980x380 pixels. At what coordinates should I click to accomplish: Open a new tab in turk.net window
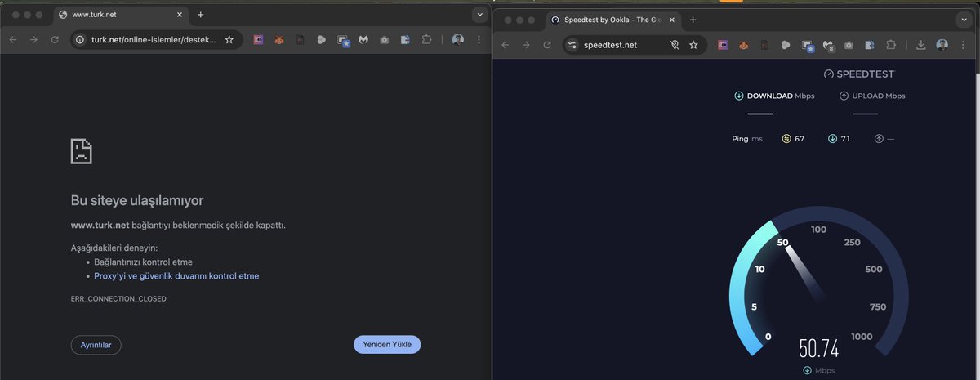point(201,15)
